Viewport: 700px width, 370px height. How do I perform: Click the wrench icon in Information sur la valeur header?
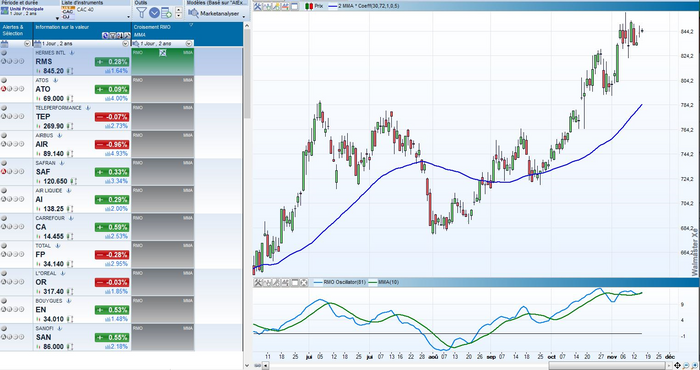coord(127,36)
